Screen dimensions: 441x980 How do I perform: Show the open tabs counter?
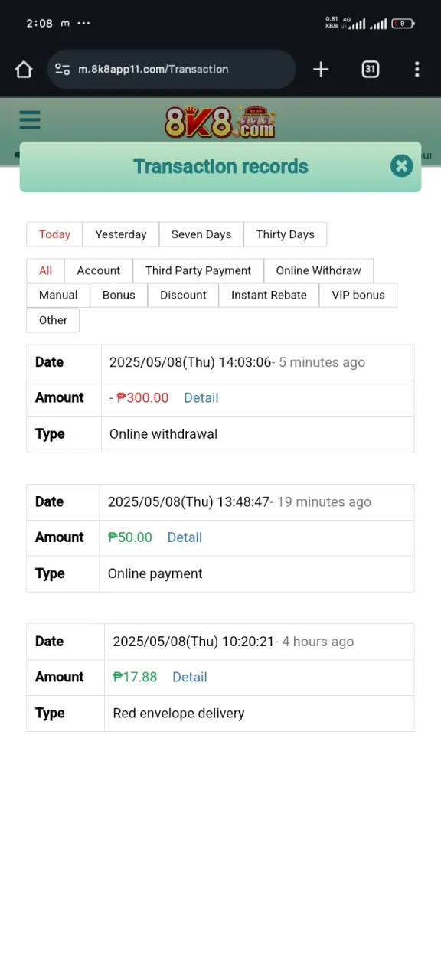(x=370, y=70)
